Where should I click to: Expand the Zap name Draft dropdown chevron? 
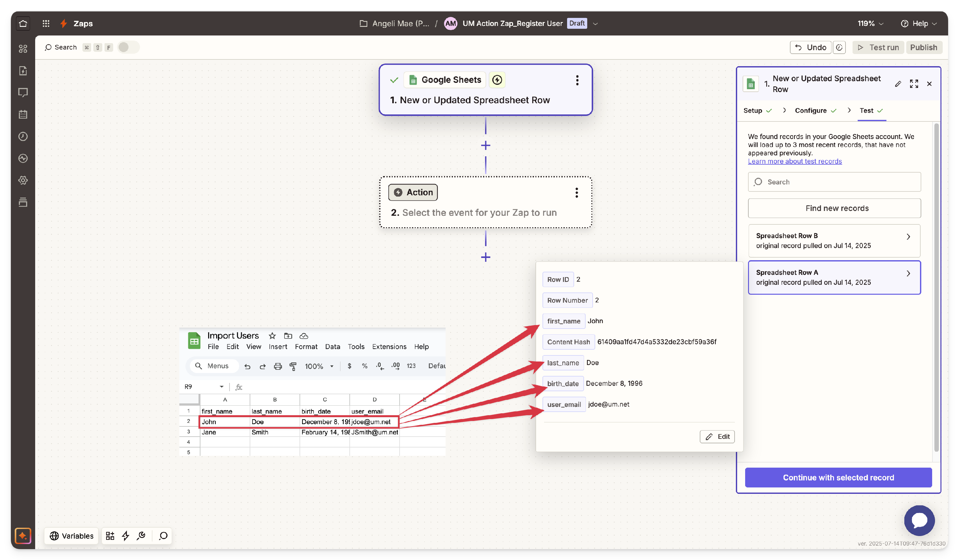click(595, 24)
